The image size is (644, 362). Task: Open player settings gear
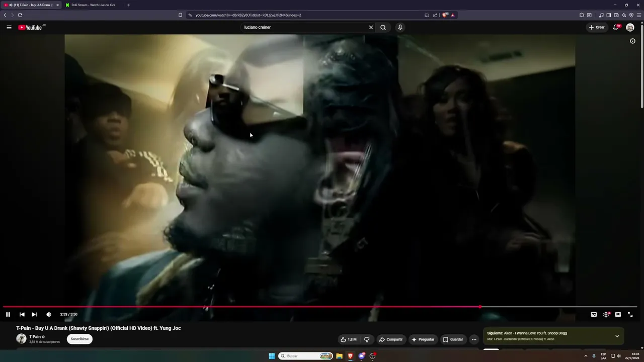point(606,314)
